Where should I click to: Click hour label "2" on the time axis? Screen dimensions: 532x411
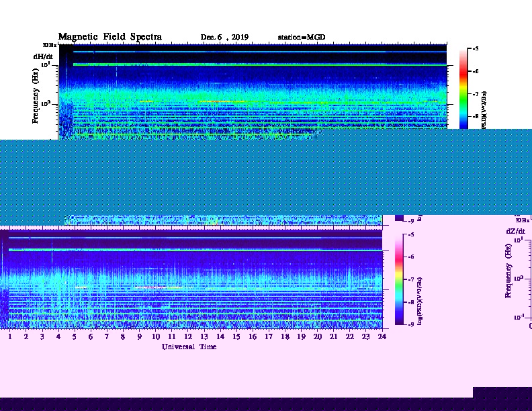tap(26, 336)
